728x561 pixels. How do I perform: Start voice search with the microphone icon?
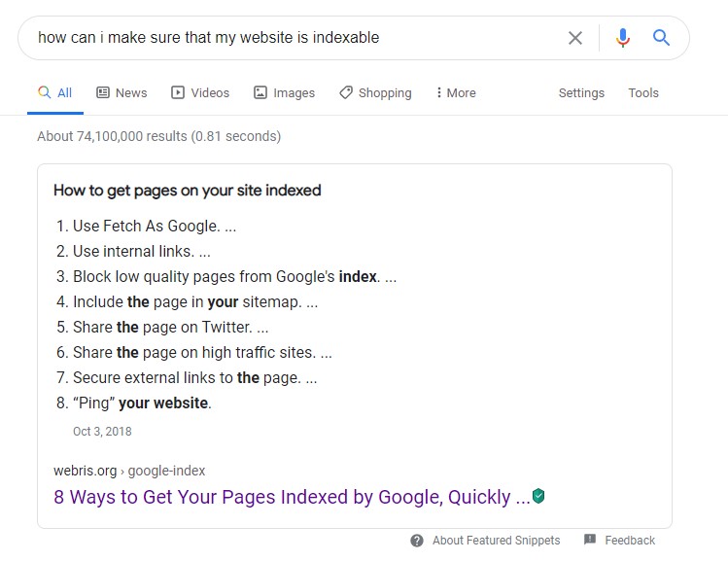[623, 38]
